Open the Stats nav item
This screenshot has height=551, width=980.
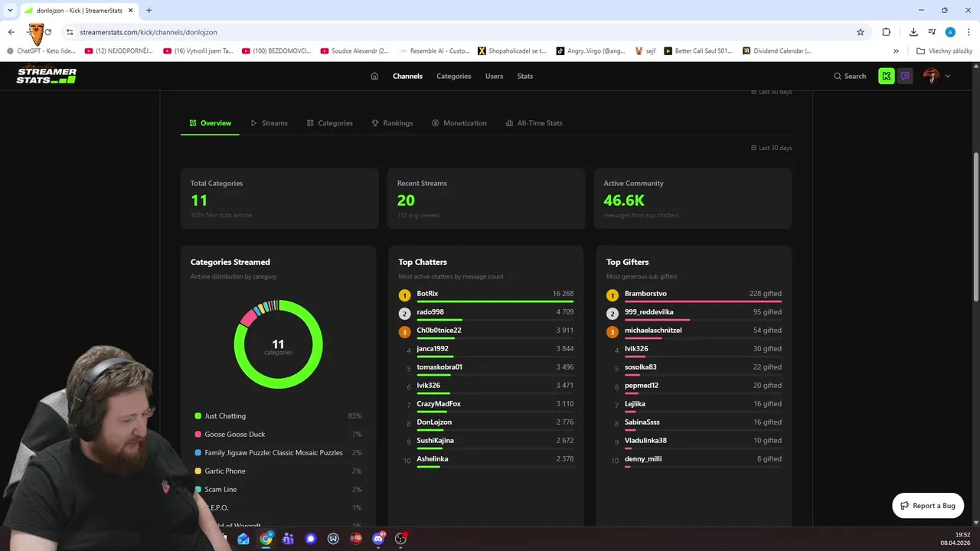tap(524, 76)
